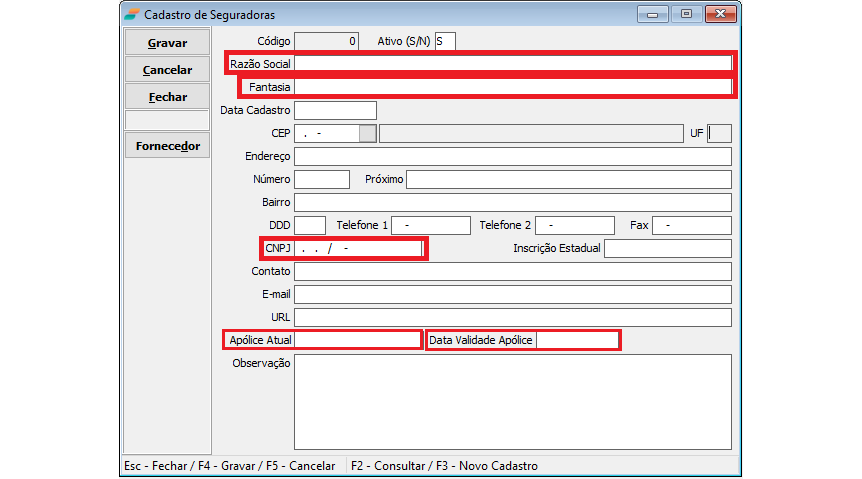Viewport: 862px width, 479px height.
Task: Open the Fornecedor button
Action: (167, 146)
